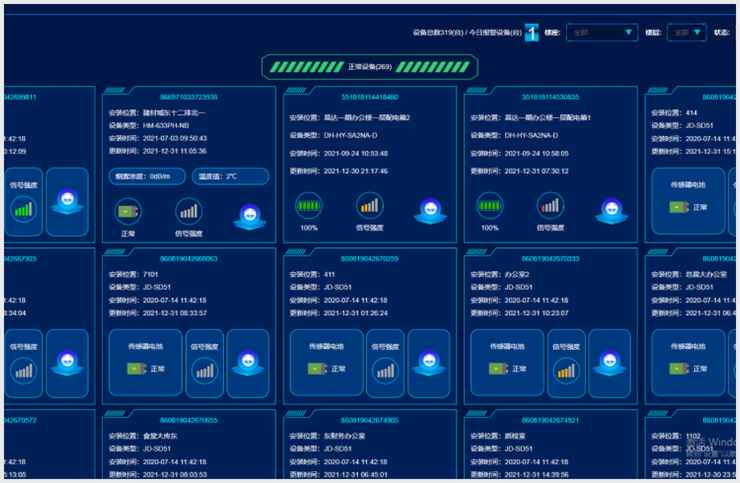Click smoke detector icon on 办公室2 card

tap(611, 363)
